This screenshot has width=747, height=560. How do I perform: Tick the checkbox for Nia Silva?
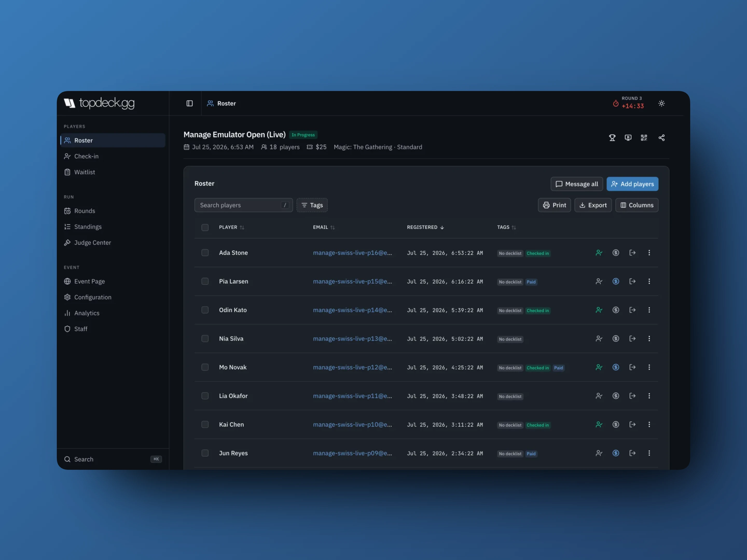point(205,339)
